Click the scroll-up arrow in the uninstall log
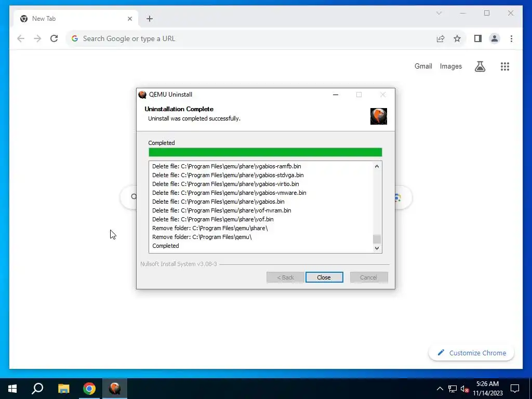The width and height of the screenshot is (532, 399). point(377,166)
